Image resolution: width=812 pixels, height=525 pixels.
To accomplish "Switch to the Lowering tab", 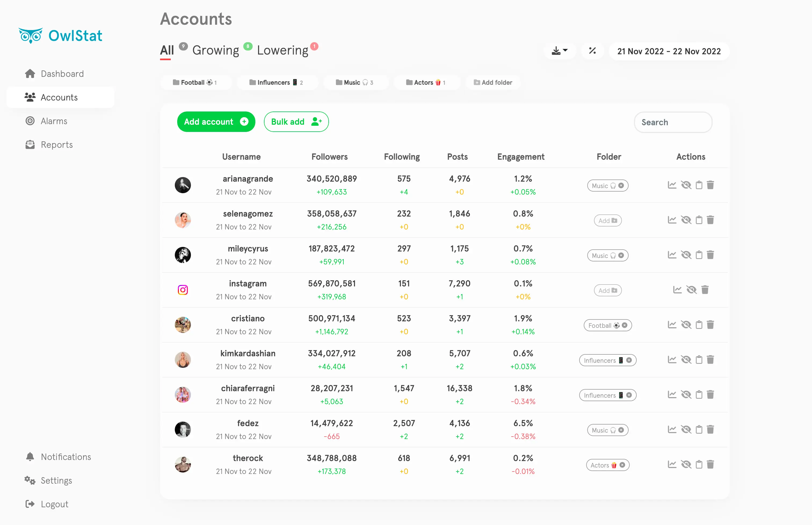I will (x=282, y=50).
